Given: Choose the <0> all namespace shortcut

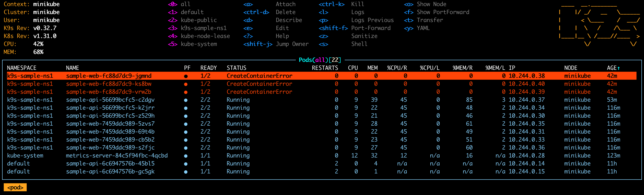Looking at the screenshot, I should tap(179, 4).
